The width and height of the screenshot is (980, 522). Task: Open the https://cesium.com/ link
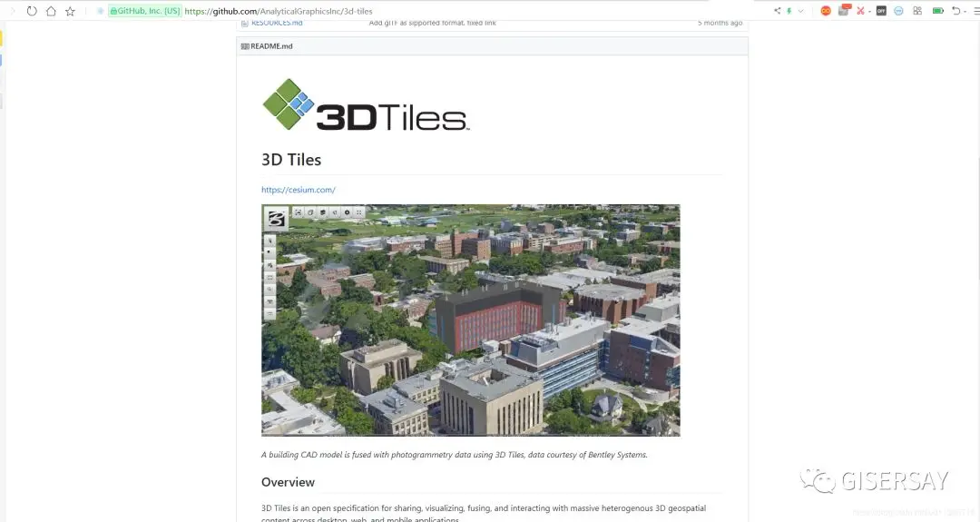[299, 190]
